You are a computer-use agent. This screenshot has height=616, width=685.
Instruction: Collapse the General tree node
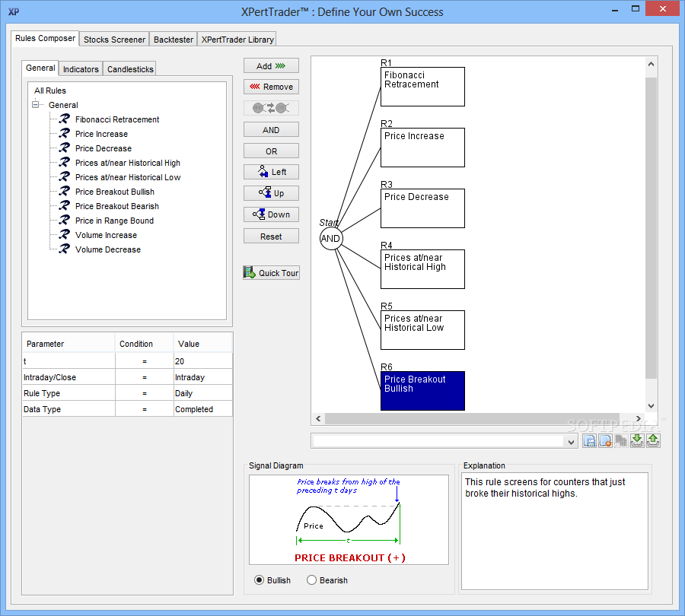[35, 104]
